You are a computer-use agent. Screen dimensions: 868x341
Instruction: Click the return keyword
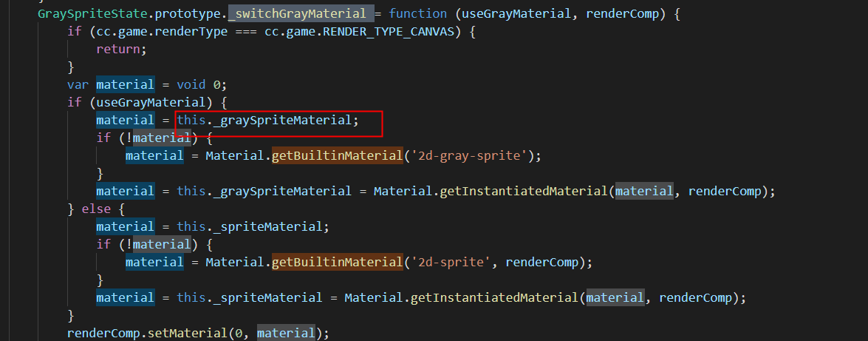[x=118, y=49]
